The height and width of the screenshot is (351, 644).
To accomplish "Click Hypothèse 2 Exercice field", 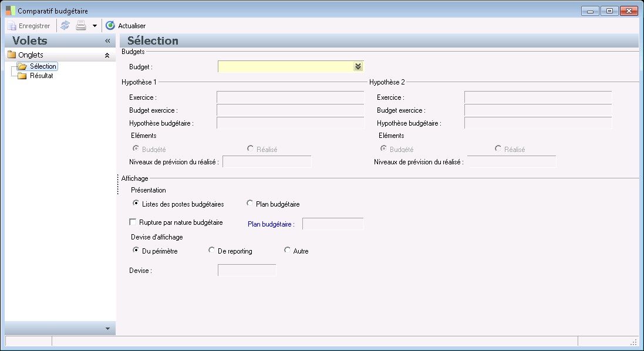I will (538, 97).
